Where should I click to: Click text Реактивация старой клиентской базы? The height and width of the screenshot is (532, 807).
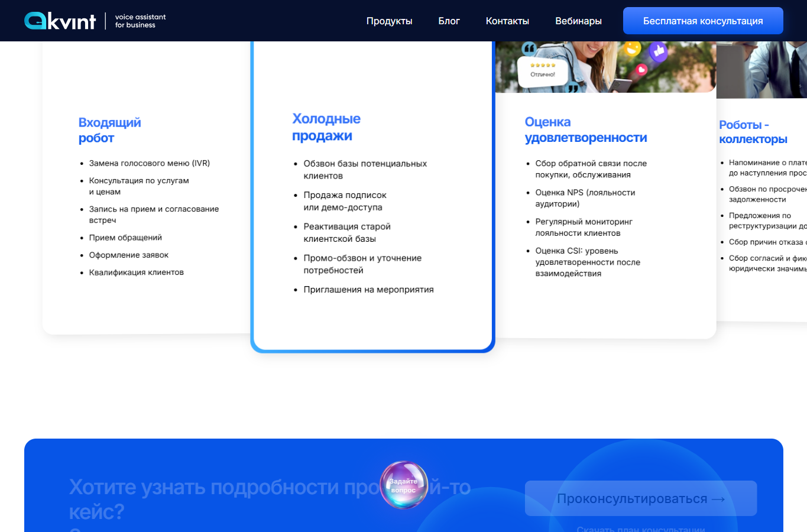(347, 232)
